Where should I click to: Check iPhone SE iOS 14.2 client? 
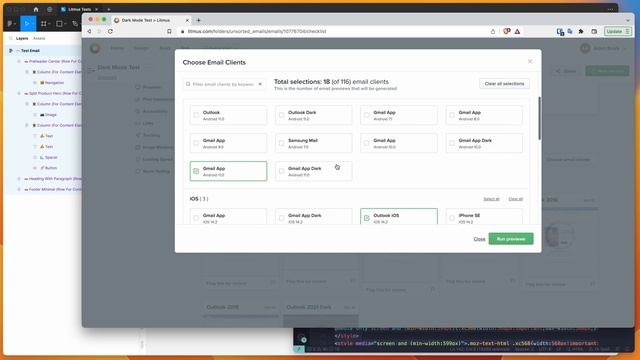[452, 218]
